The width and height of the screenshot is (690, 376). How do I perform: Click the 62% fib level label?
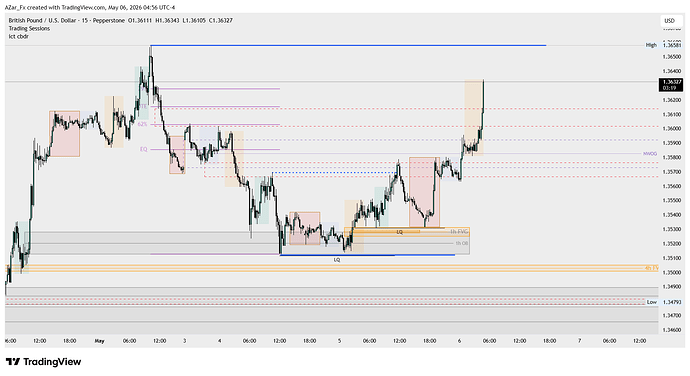tap(142, 124)
